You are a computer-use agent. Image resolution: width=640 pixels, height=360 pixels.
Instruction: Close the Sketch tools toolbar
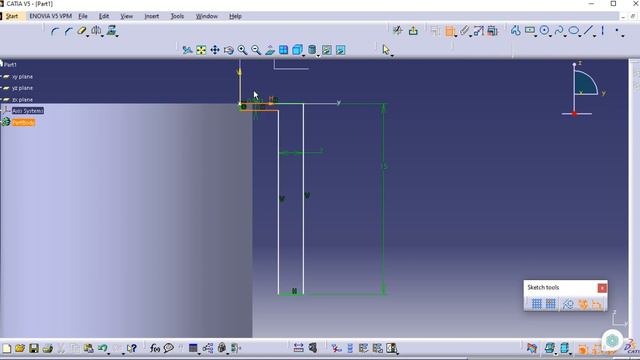(602, 288)
